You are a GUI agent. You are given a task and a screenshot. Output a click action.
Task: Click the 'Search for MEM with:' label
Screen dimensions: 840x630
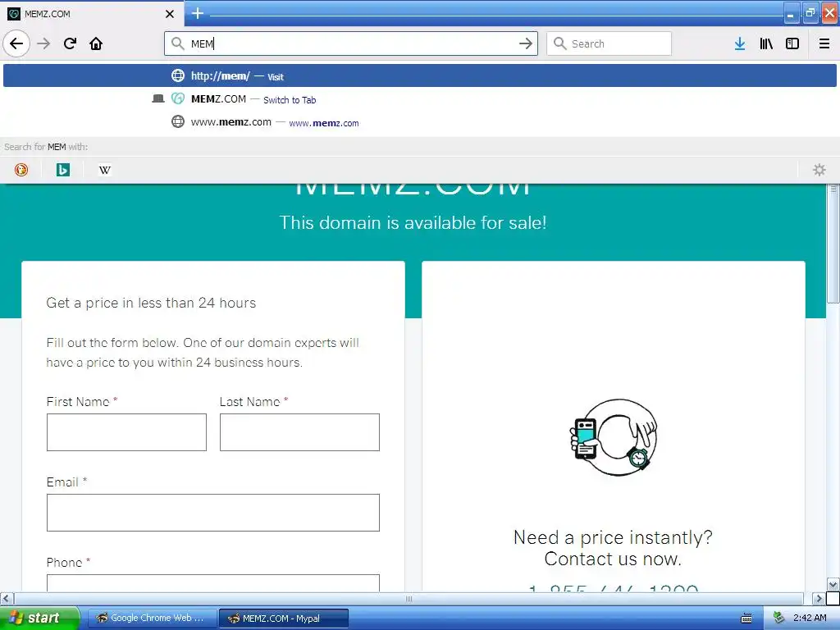coord(46,147)
